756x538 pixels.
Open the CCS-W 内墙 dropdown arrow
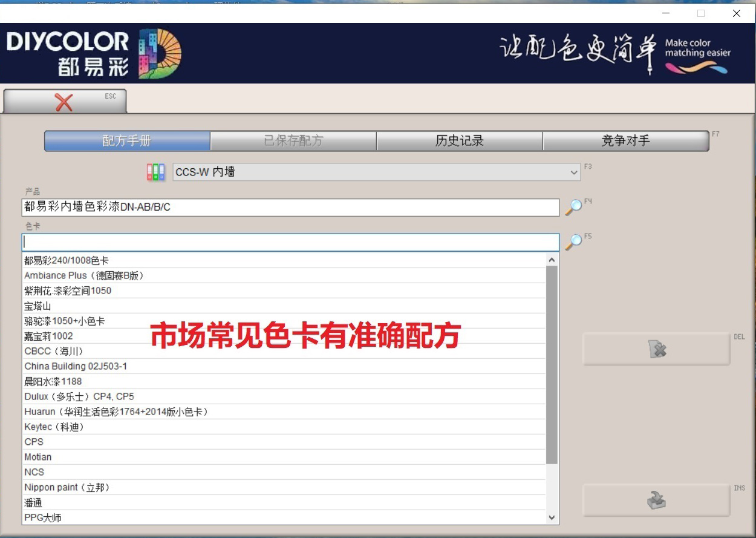[573, 172]
